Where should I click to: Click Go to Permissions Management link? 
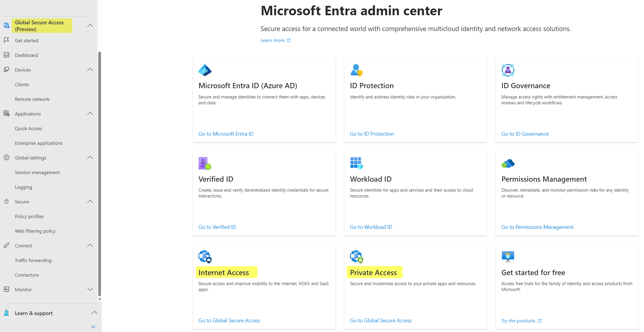(537, 227)
